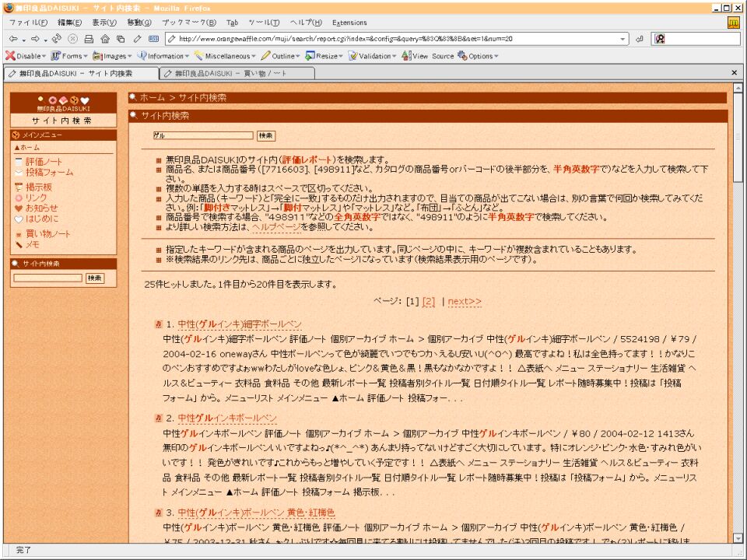Open the URL history dropdown arrow
Image resolution: width=747 pixels, height=560 pixels.
[x=623, y=39]
